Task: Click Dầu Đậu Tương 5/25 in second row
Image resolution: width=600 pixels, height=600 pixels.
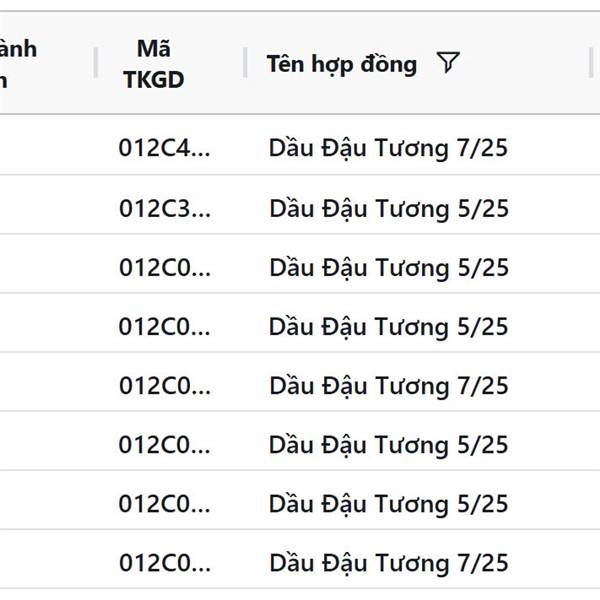Action: 388,209
